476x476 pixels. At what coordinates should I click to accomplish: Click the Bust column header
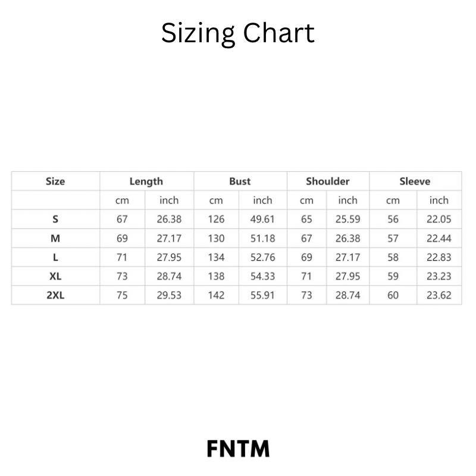click(x=240, y=181)
